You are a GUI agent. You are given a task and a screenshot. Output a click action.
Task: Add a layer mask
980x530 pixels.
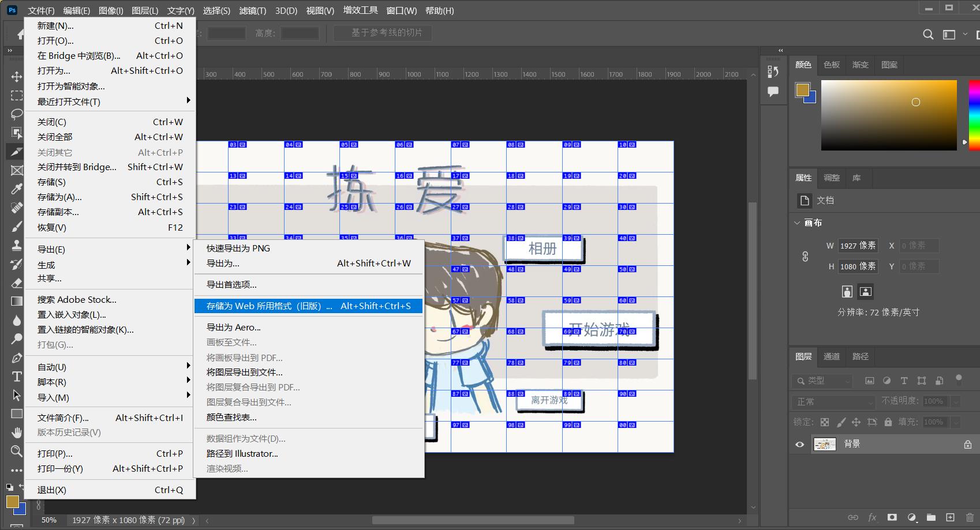click(x=892, y=517)
